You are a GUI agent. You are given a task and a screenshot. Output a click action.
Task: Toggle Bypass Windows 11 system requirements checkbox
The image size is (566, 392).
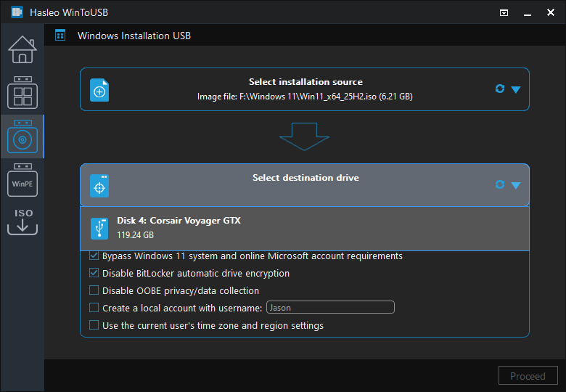[94, 256]
